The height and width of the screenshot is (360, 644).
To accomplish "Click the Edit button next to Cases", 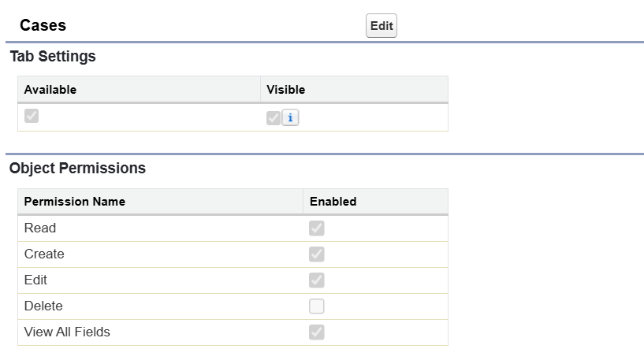I will coord(382,26).
